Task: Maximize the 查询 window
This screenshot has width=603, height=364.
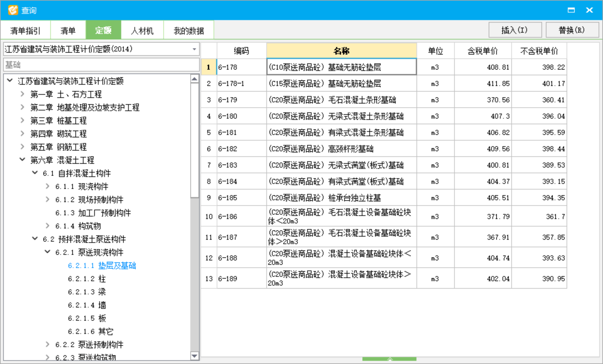Action: tap(571, 10)
